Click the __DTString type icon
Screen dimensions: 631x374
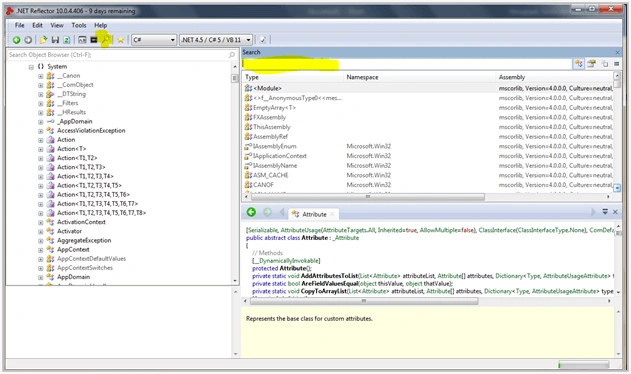click(50, 94)
